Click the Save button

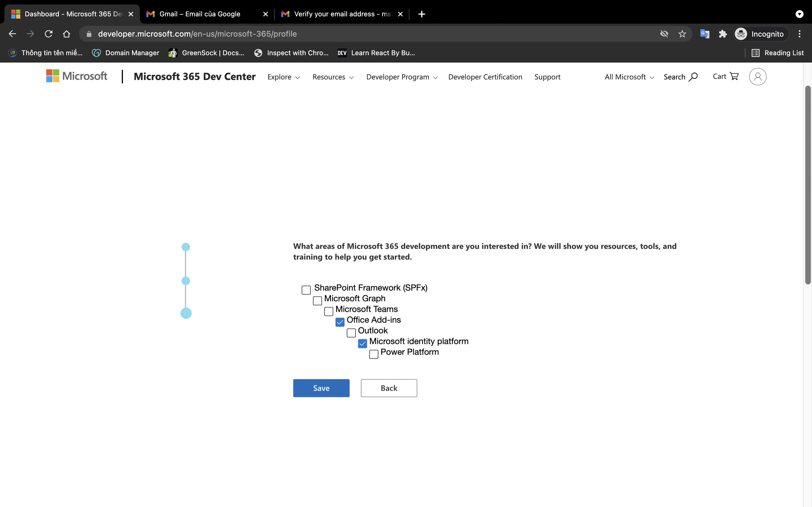pos(321,388)
